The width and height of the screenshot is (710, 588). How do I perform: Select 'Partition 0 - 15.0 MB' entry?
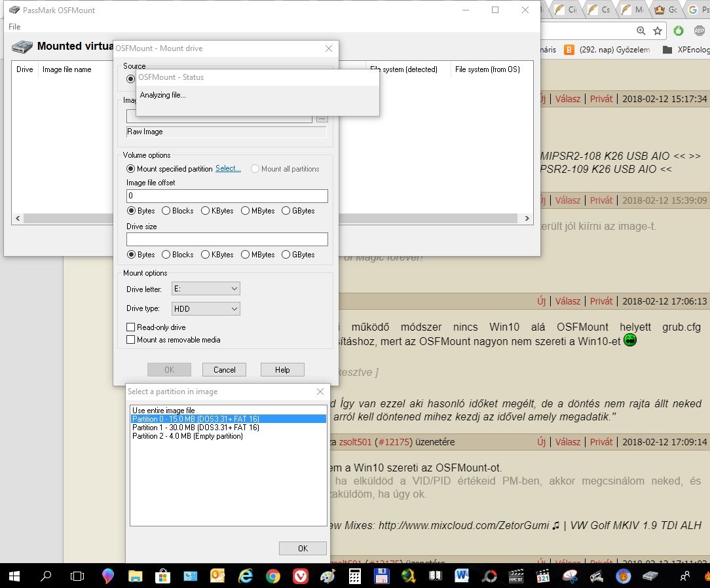(x=228, y=418)
